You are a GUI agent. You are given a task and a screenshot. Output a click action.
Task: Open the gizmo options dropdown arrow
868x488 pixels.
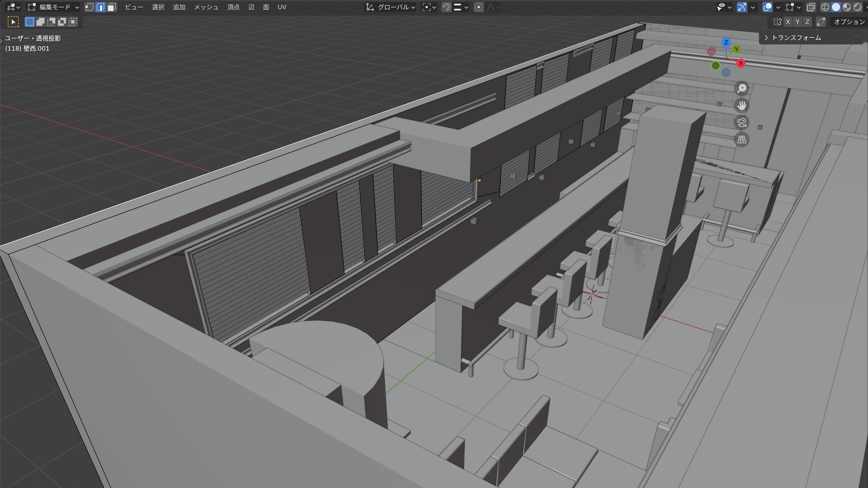point(753,7)
